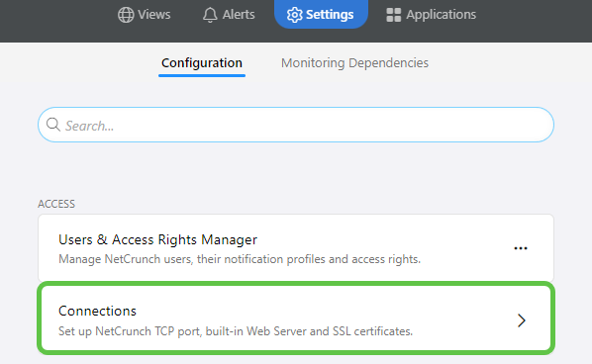Switch to Monitoring Dependencies sub-tab
The image size is (592, 364).
[x=354, y=63]
